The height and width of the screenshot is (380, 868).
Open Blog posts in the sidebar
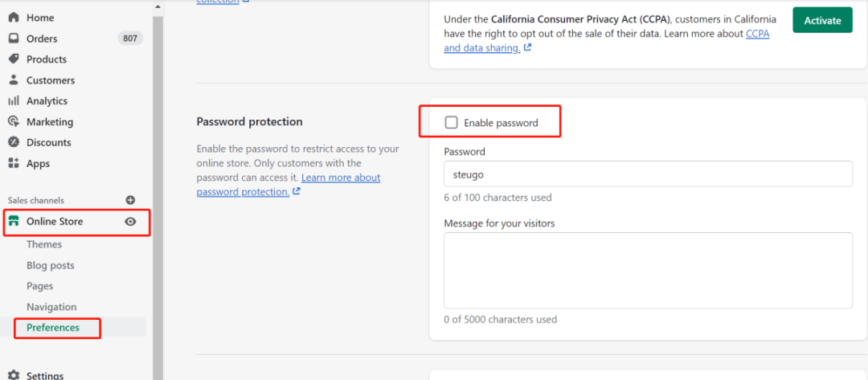[x=50, y=265]
